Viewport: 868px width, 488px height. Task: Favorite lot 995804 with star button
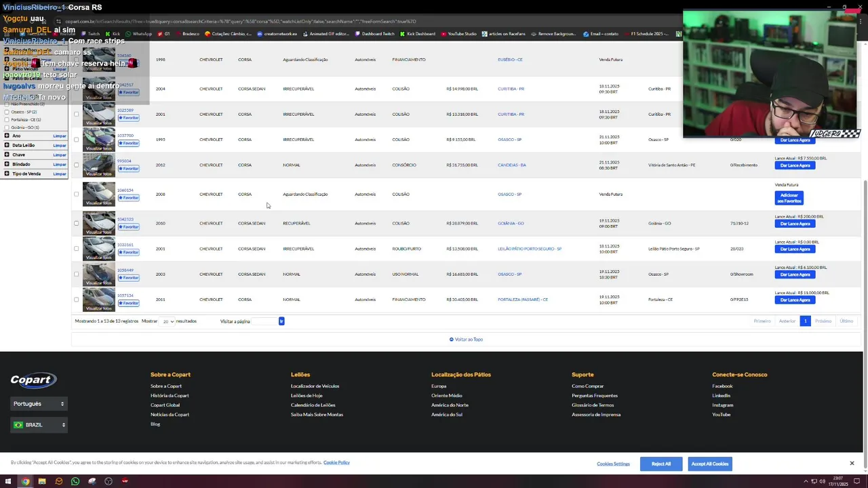point(129,169)
